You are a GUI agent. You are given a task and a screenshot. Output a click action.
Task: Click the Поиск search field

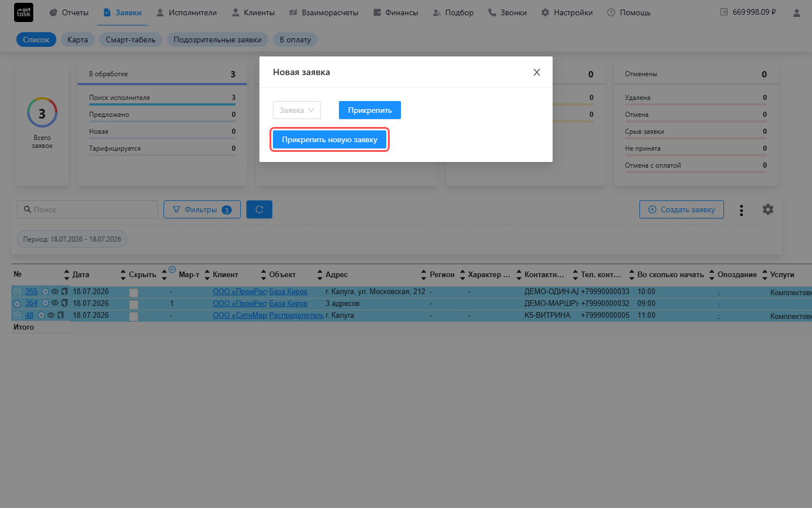coord(87,209)
